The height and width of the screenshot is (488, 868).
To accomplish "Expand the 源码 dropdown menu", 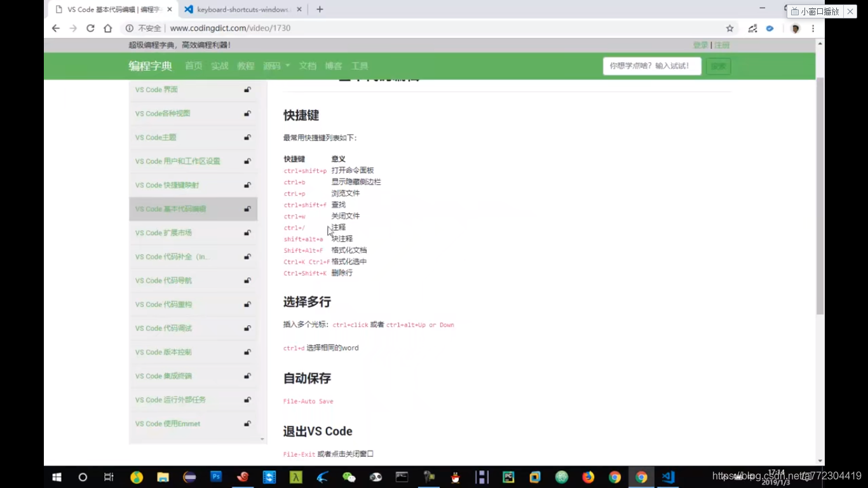I will click(x=276, y=66).
